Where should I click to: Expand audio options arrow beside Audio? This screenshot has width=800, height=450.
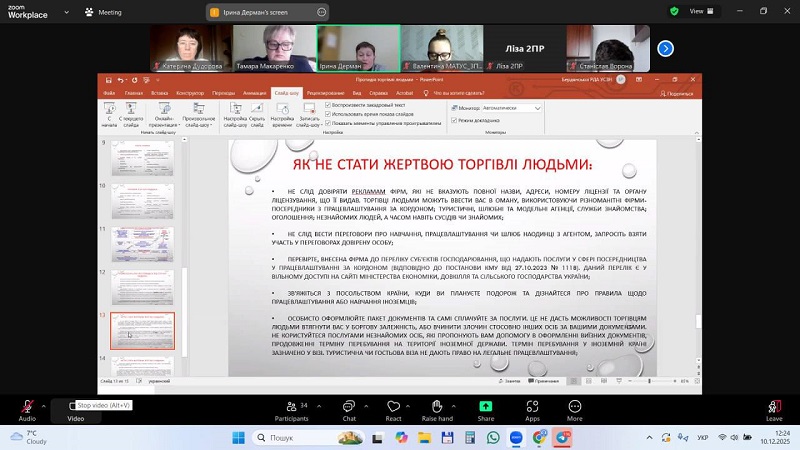pos(46,404)
